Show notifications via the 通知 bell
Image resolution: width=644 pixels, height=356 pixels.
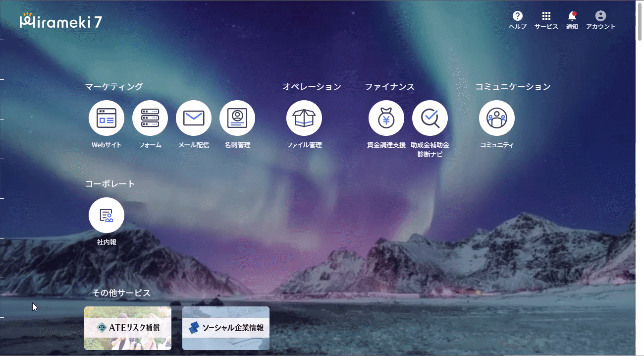[572, 16]
